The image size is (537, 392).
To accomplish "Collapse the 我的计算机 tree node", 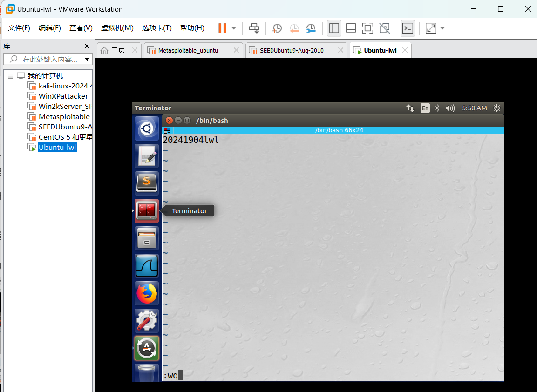I will click(11, 76).
